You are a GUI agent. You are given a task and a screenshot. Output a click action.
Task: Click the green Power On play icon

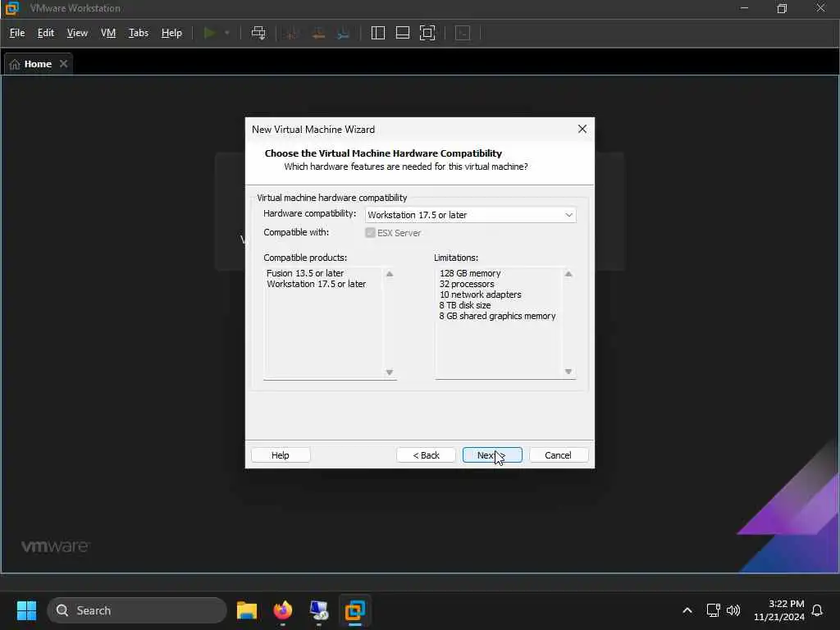coord(209,33)
